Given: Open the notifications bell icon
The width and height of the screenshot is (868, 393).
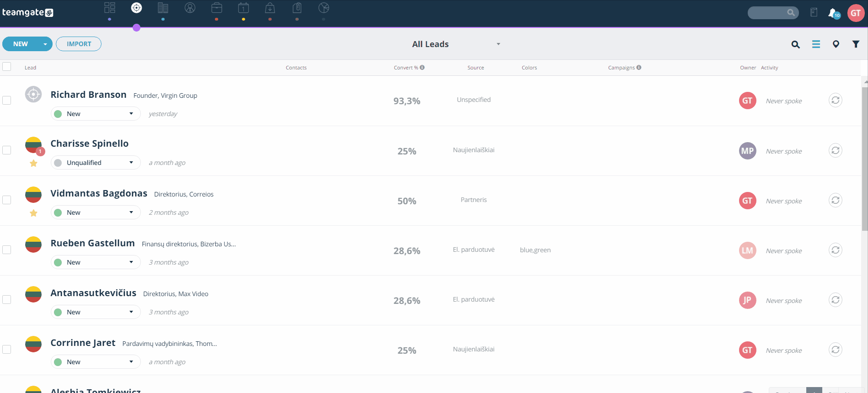Looking at the screenshot, I should coord(833,13).
